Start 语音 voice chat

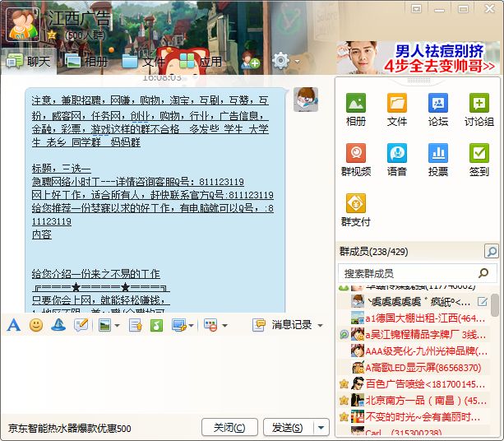click(x=396, y=160)
